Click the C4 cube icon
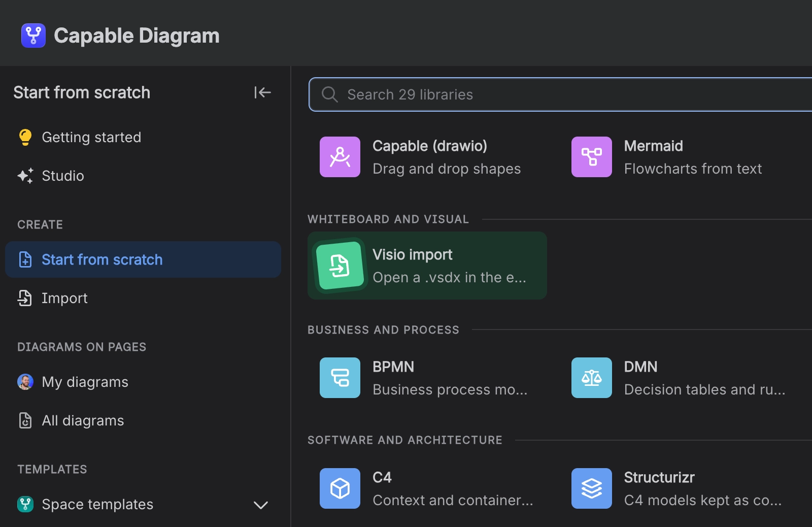This screenshot has width=812, height=527. click(x=340, y=488)
